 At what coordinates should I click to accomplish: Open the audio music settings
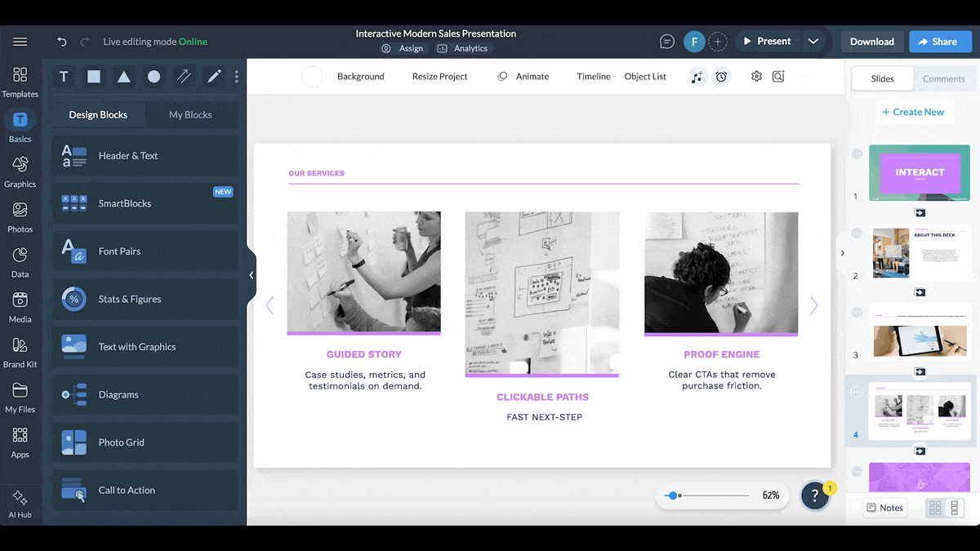point(697,77)
